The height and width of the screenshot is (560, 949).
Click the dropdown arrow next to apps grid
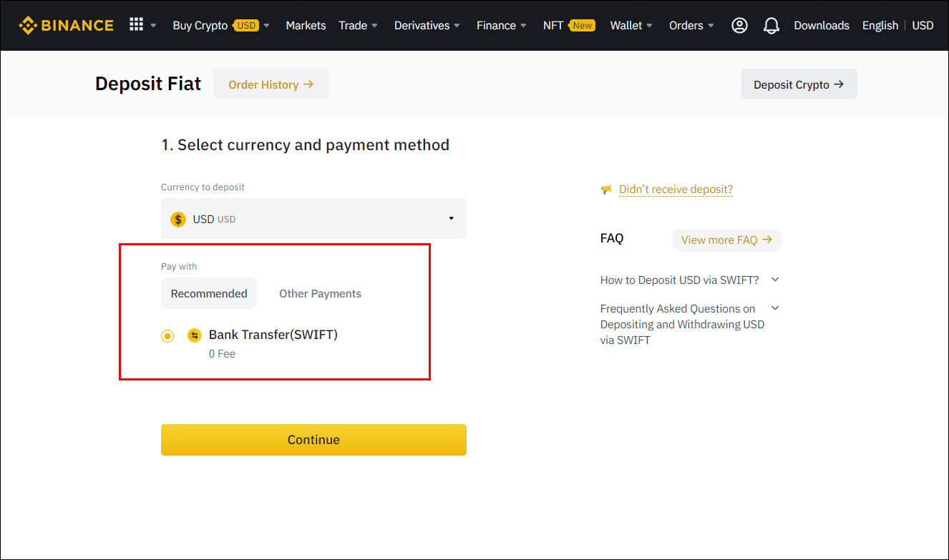tap(153, 26)
